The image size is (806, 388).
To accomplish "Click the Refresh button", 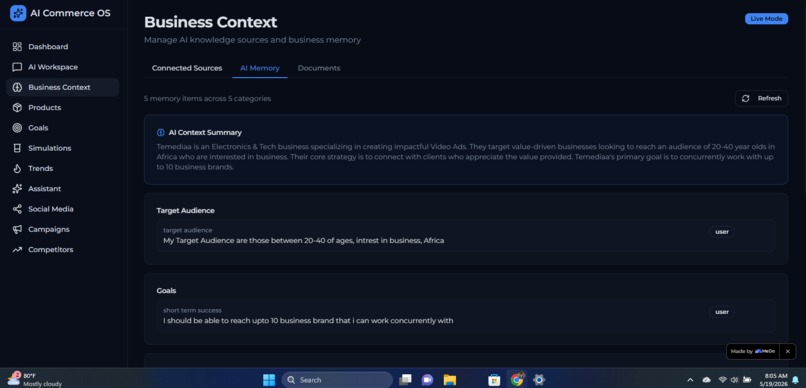I will tap(761, 98).
